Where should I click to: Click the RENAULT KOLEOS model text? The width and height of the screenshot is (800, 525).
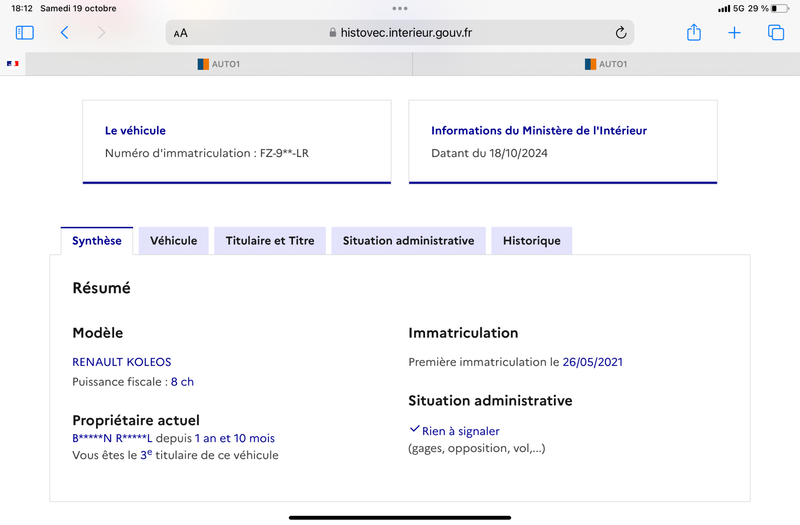(x=121, y=362)
